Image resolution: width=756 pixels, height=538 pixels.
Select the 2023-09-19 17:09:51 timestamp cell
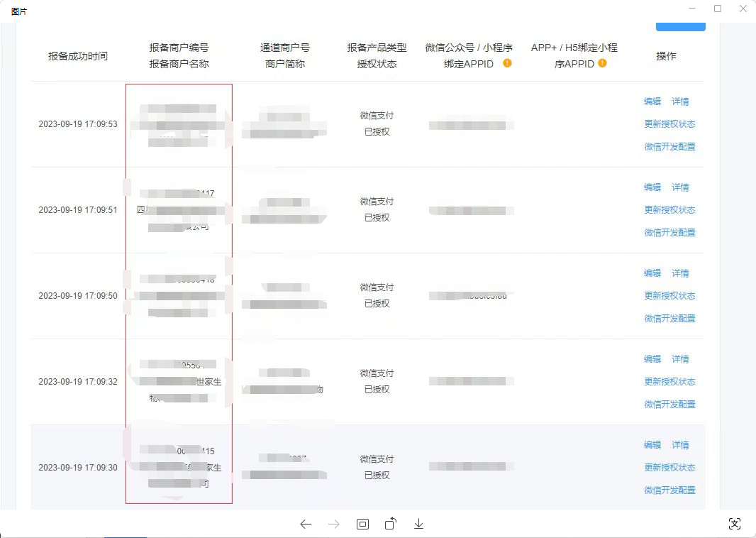point(78,210)
